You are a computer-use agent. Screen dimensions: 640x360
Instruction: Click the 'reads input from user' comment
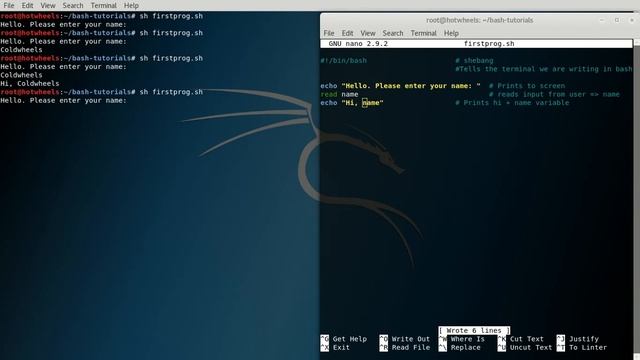(x=554, y=94)
